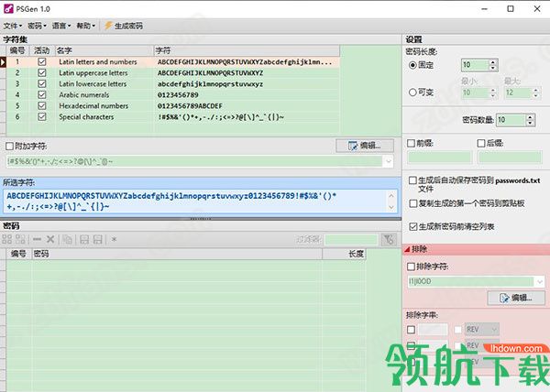The width and height of the screenshot is (550, 392).
Task: Enable the 后缀 suffix checkbox
Action: point(481,143)
